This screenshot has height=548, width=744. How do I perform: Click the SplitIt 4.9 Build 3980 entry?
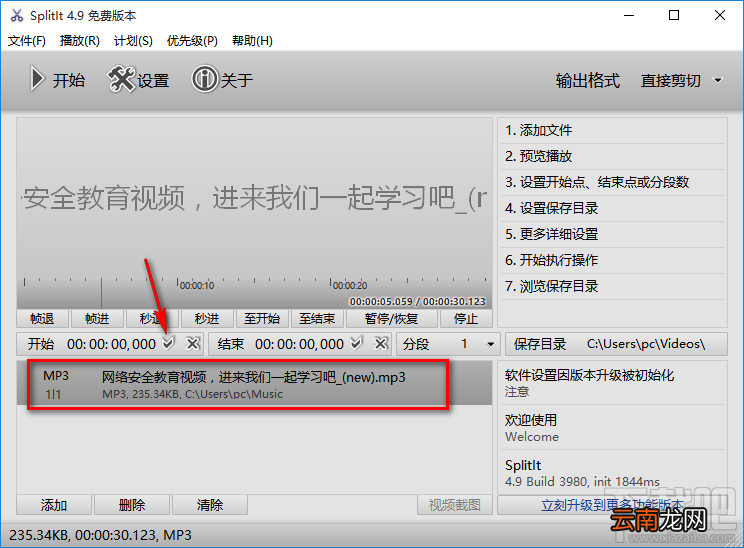(x=612, y=473)
